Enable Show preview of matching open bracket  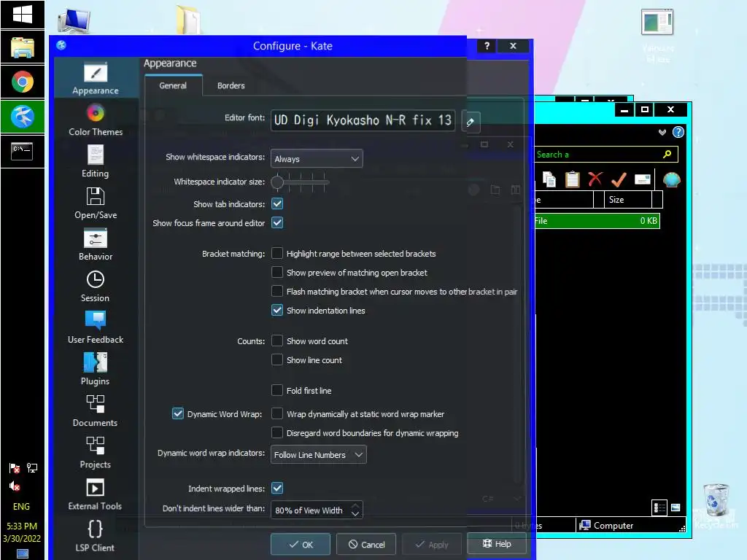click(276, 273)
